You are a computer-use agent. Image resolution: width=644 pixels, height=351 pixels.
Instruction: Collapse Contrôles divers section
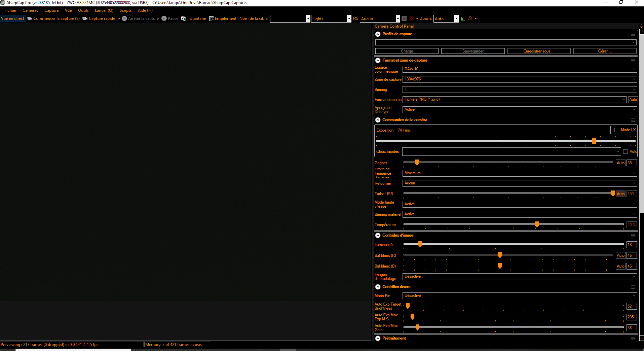[378, 287]
